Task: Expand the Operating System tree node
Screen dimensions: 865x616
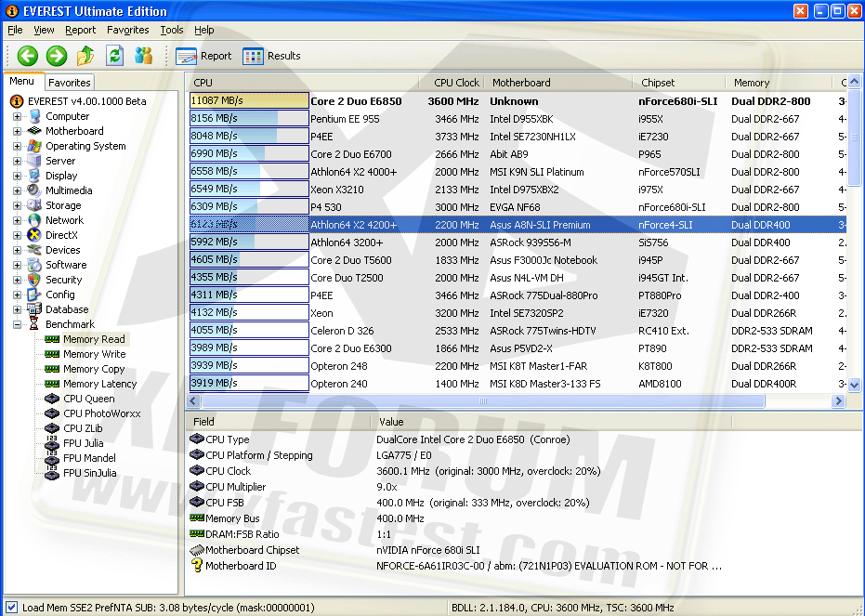Action: 17,146
